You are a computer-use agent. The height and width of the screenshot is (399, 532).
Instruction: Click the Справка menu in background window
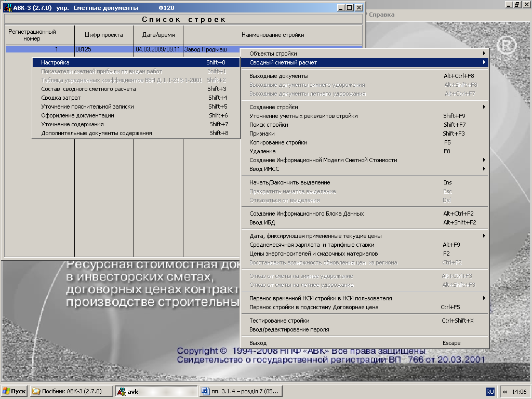coord(381,15)
